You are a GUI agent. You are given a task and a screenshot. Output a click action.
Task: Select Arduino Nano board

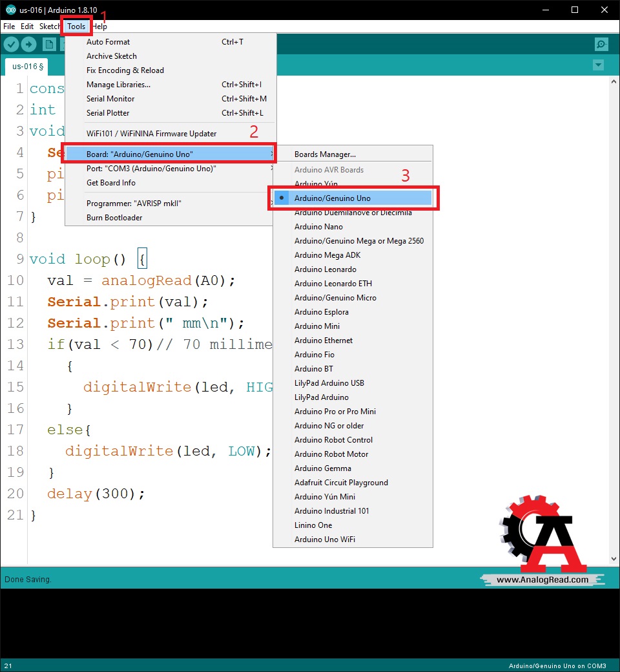pos(353,226)
